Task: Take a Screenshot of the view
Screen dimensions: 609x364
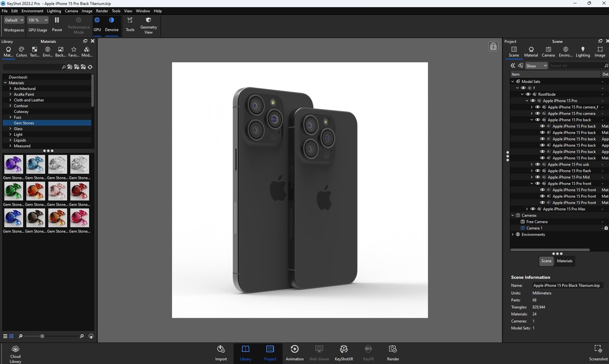Action: (x=598, y=353)
